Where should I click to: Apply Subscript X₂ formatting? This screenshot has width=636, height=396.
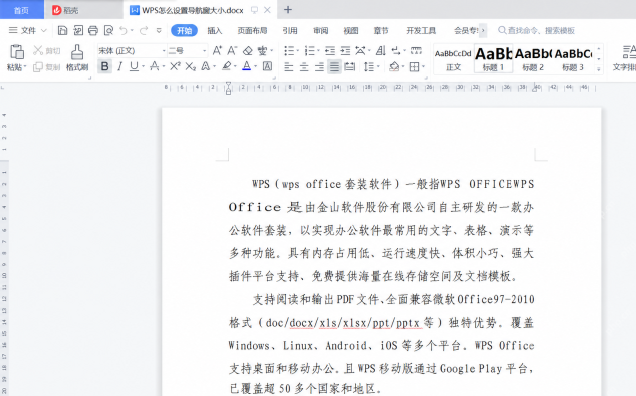tap(191, 66)
